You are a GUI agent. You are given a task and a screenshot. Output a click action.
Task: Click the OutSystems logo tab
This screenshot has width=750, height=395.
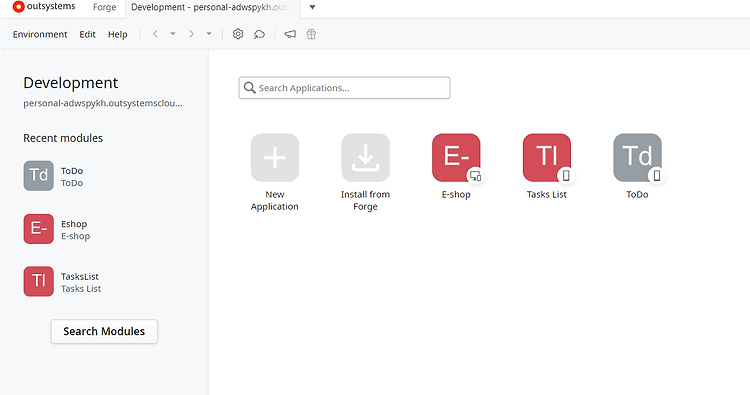[44, 7]
